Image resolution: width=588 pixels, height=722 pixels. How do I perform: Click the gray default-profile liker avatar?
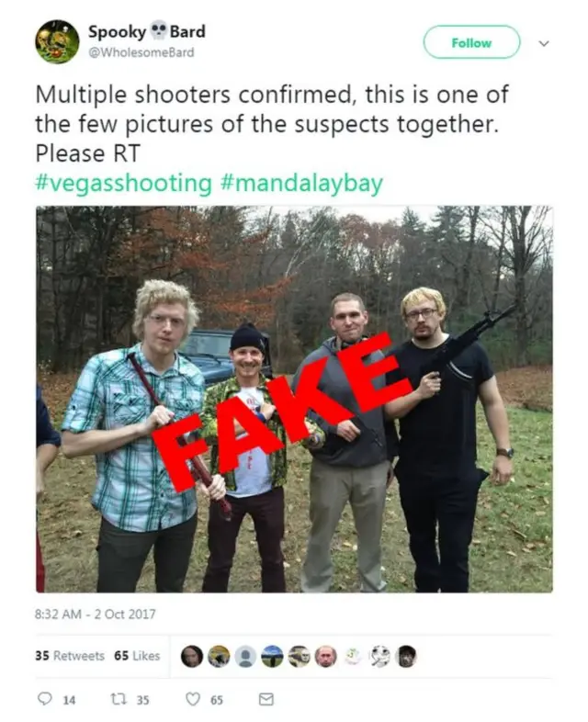pyautogui.click(x=245, y=656)
